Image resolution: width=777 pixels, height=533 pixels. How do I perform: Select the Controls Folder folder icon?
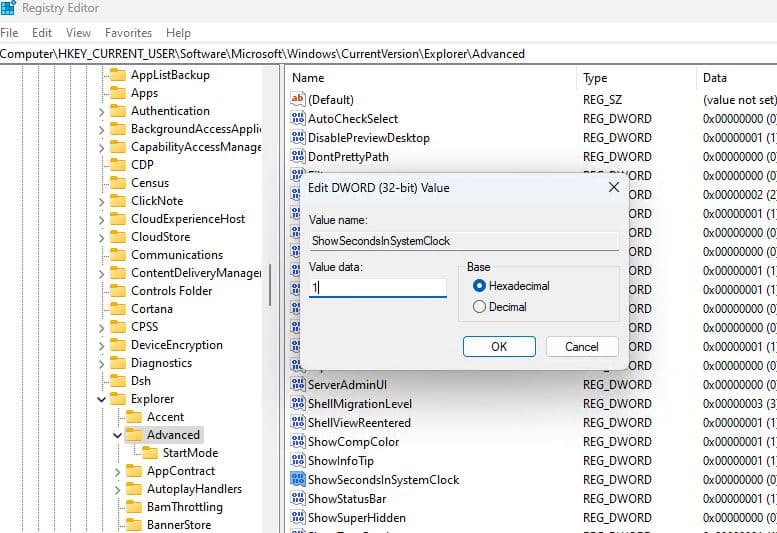117,291
